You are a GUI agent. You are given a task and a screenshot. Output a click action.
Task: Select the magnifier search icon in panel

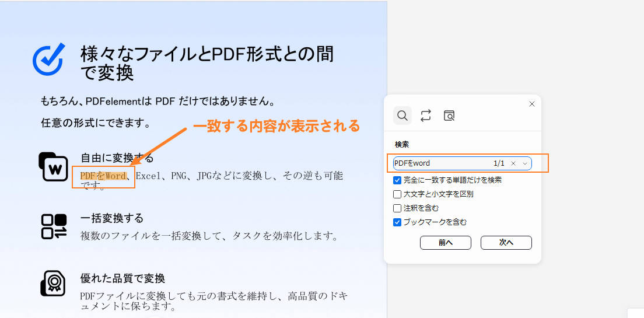[x=402, y=116]
